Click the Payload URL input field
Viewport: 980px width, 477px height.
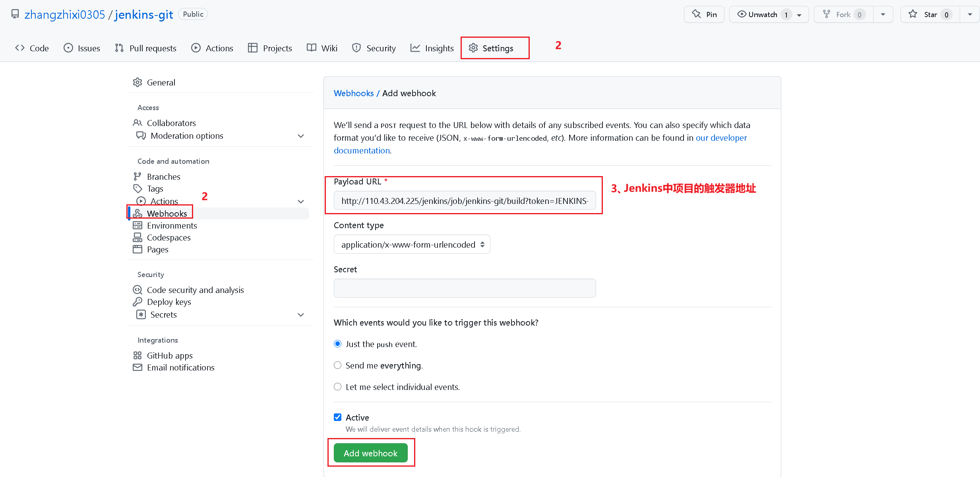(x=465, y=200)
